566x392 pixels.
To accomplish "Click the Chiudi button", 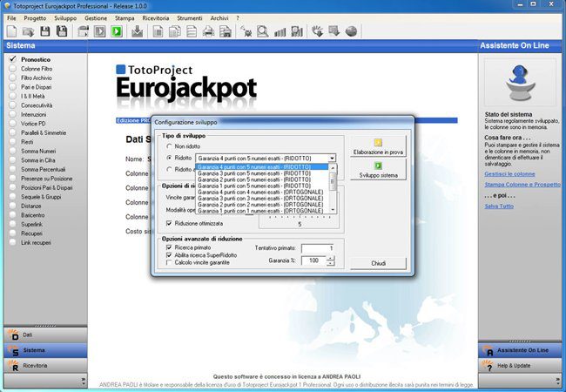I will coord(378,263).
